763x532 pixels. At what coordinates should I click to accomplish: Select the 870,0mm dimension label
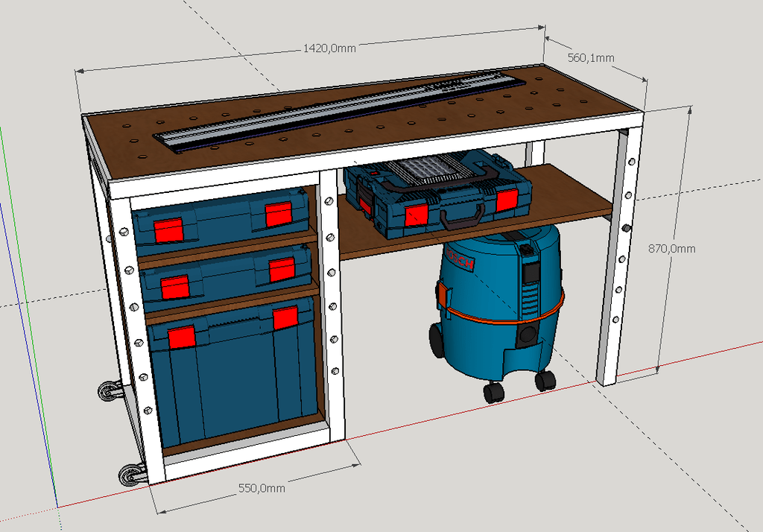pyautogui.click(x=671, y=249)
